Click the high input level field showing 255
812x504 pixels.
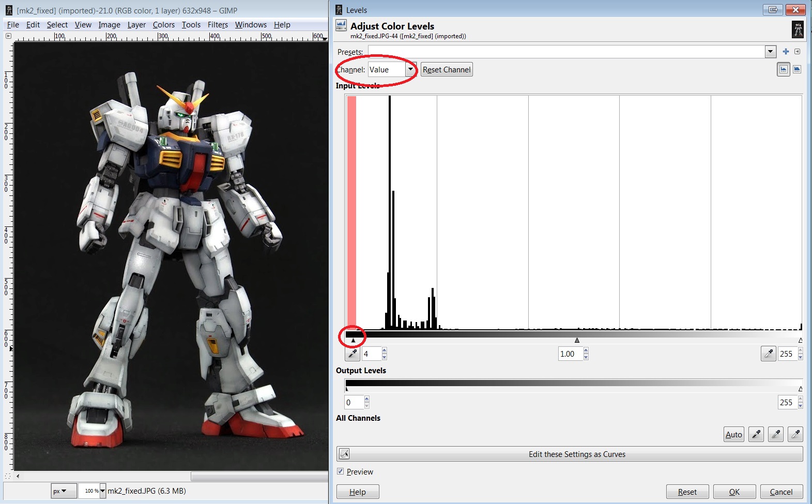(x=788, y=354)
